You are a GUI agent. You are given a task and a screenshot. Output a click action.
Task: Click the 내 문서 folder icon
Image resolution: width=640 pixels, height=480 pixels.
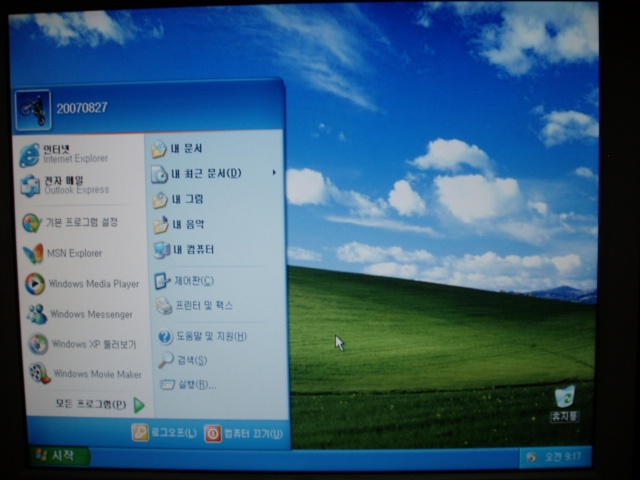point(159,149)
